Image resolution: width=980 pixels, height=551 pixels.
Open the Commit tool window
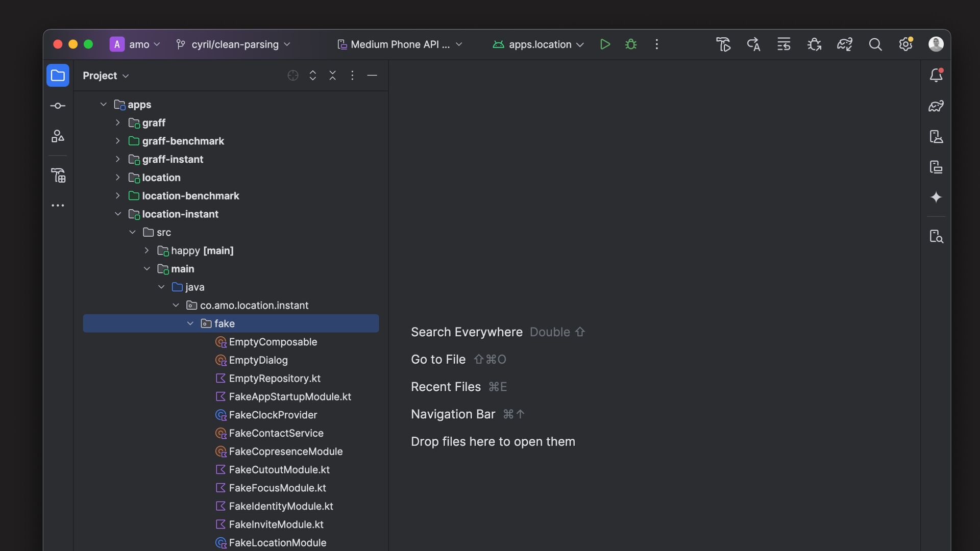pyautogui.click(x=58, y=106)
